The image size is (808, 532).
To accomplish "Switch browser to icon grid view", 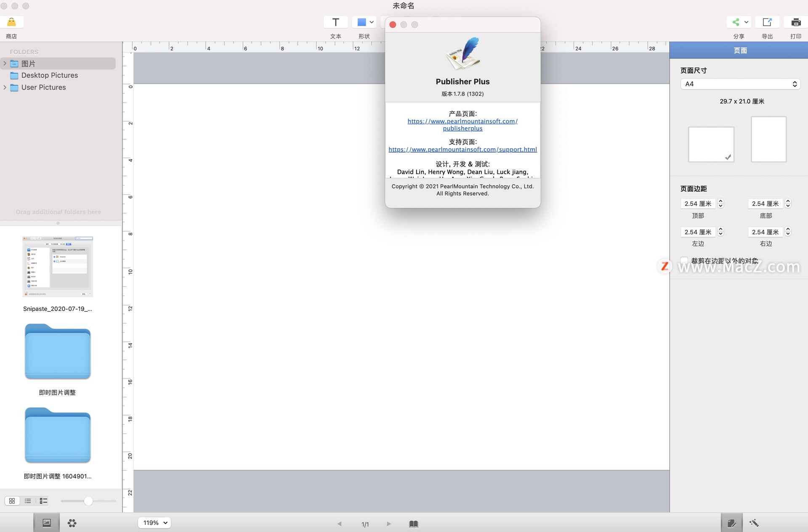I will coord(12,501).
